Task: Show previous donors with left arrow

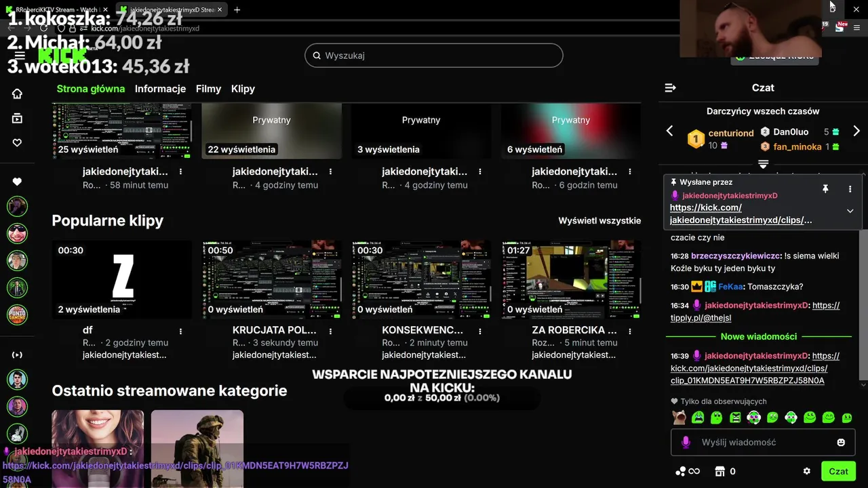Action: click(669, 131)
